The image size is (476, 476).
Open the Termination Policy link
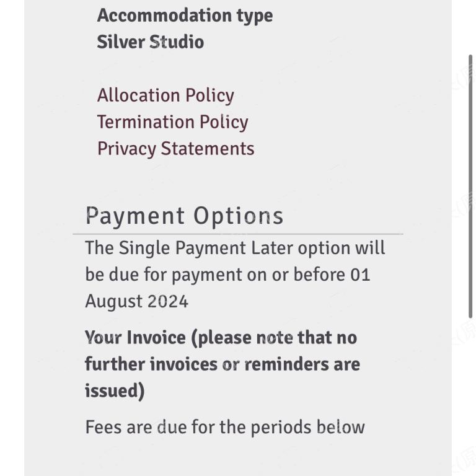click(172, 122)
